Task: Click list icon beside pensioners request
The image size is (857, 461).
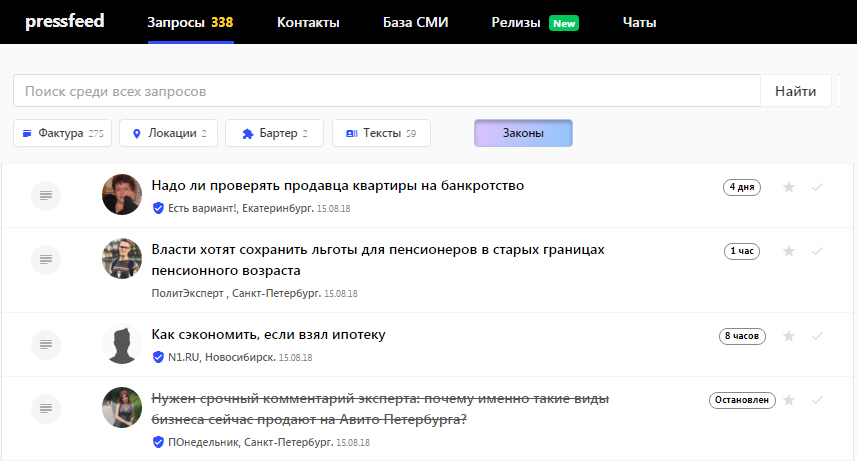Action: coord(46,259)
